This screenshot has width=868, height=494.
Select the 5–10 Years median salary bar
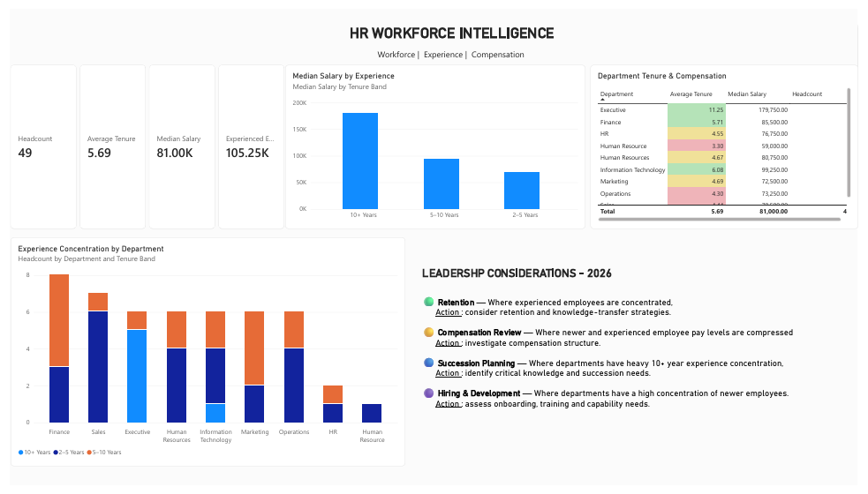(442, 184)
